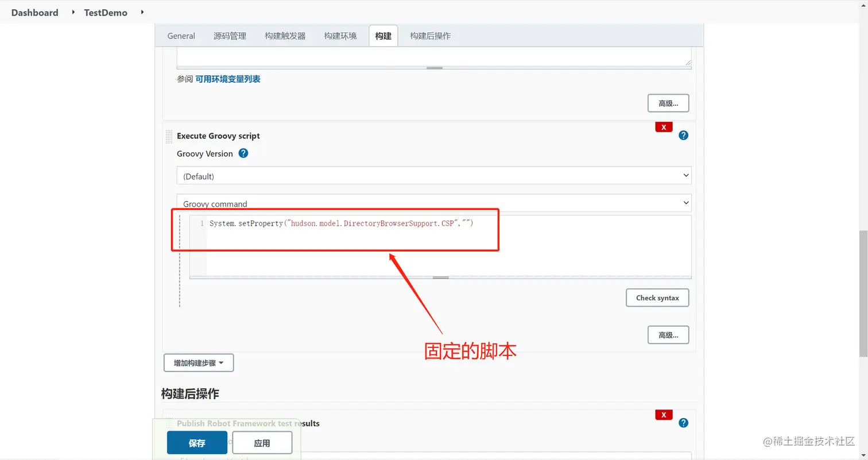Delete the Execute Groovy script step
The width and height of the screenshot is (868, 460).
pyautogui.click(x=664, y=127)
